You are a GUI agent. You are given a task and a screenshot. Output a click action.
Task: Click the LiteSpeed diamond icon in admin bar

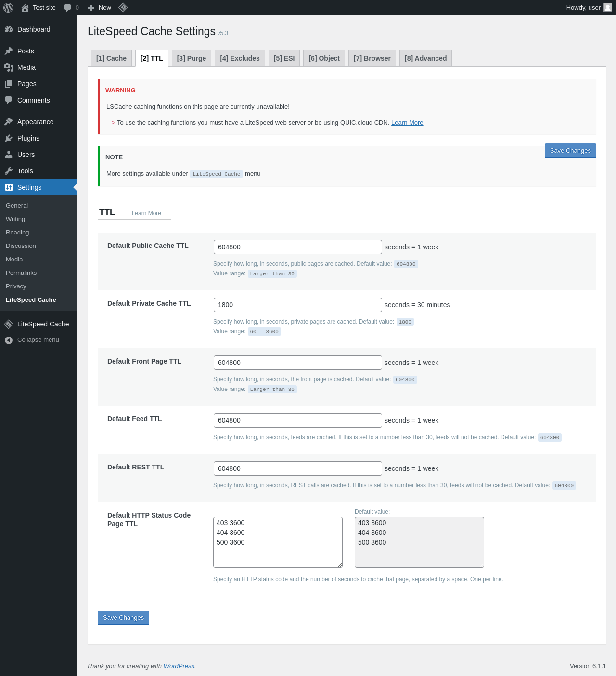pyautogui.click(x=123, y=7)
